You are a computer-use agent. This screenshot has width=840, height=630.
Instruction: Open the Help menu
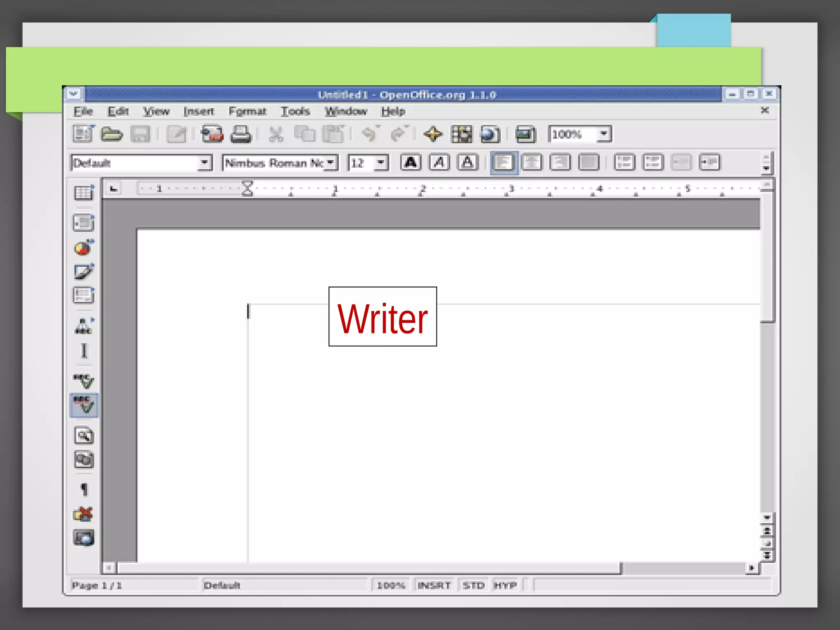tap(393, 112)
